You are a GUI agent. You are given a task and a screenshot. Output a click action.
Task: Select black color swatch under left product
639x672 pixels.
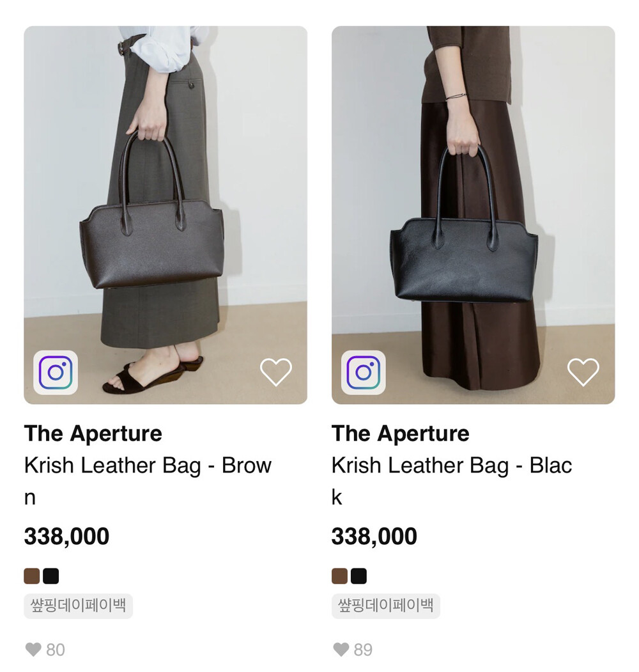coord(51,576)
